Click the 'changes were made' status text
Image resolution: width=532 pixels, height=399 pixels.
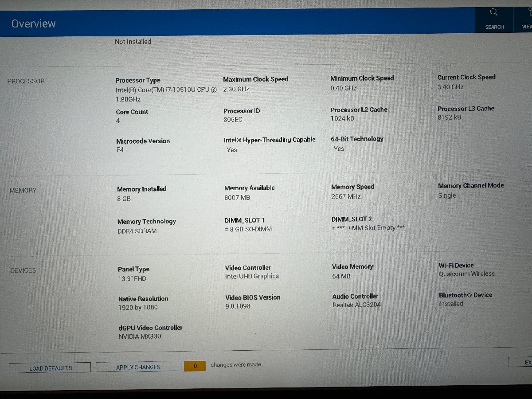tap(236, 365)
